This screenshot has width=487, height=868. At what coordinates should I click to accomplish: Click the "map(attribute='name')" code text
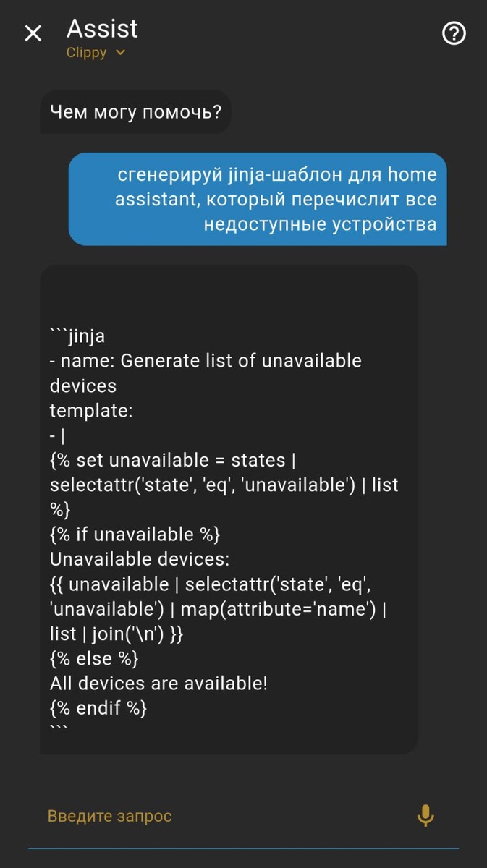point(278,609)
